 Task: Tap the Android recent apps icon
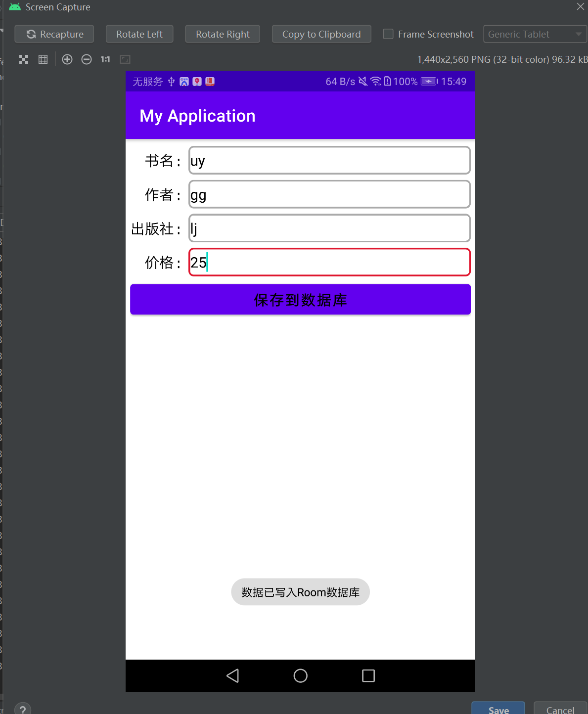coord(368,675)
